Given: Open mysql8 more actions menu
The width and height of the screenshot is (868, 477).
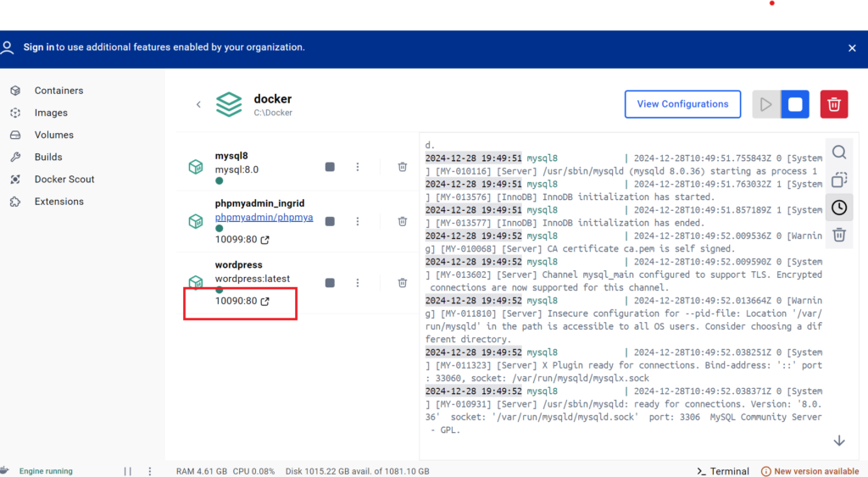Looking at the screenshot, I should point(358,167).
